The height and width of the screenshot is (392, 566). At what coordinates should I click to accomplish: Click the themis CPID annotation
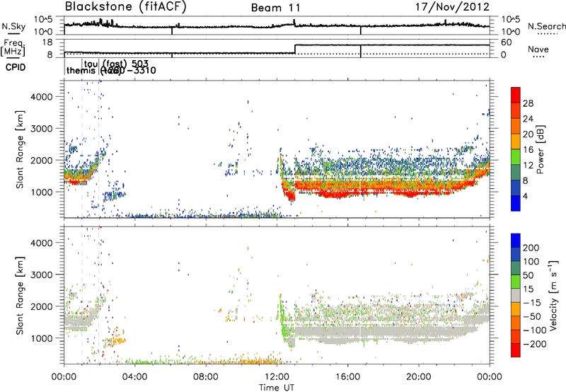click(81, 70)
